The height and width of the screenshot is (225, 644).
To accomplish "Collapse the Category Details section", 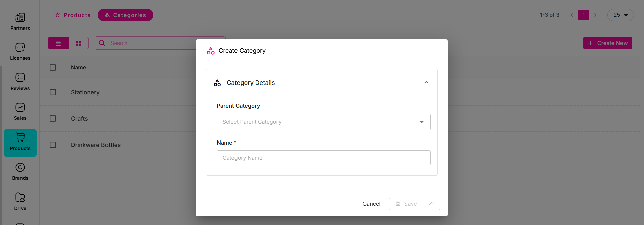I will (426, 83).
